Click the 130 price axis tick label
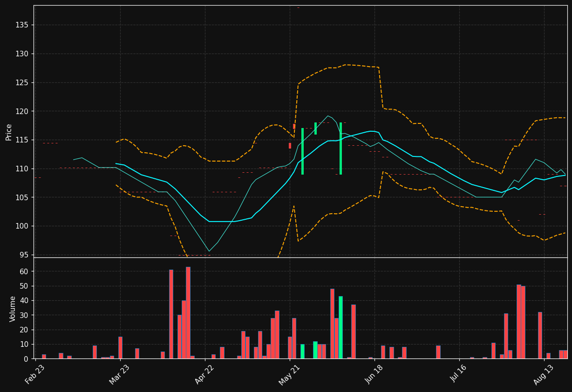 tap(22, 54)
